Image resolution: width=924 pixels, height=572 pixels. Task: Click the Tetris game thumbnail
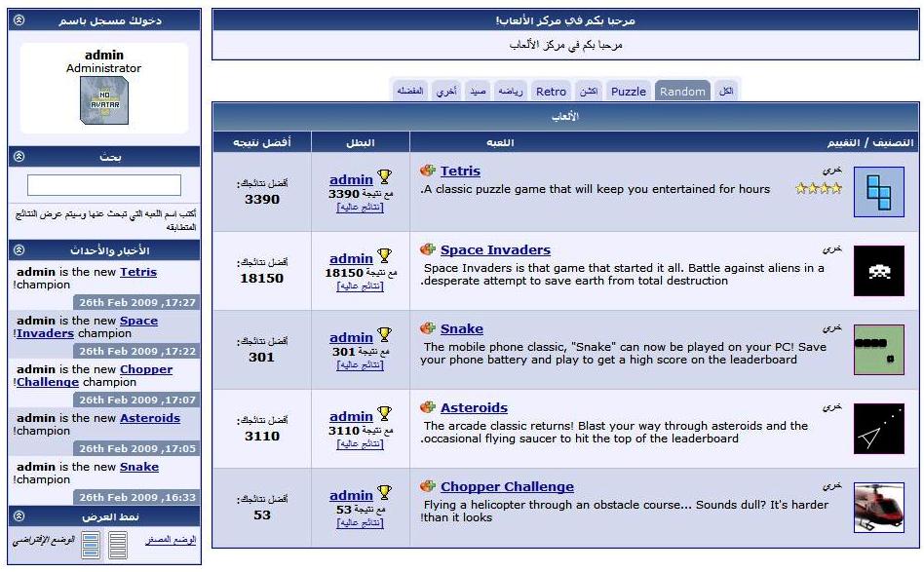point(878,192)
